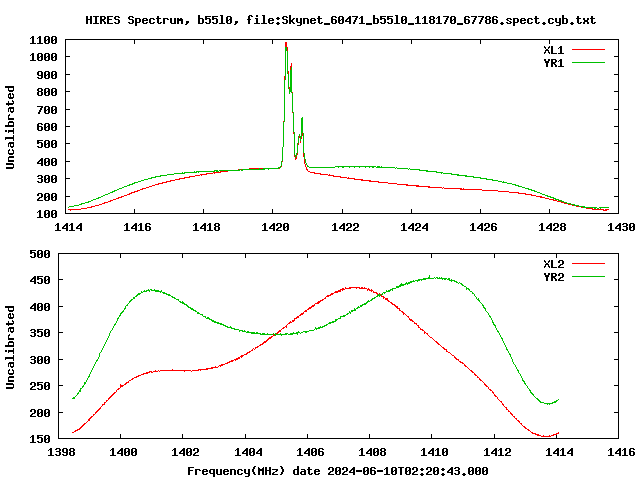
Task: Click the 900 y-axis tick label
Action: coord(47,75)
